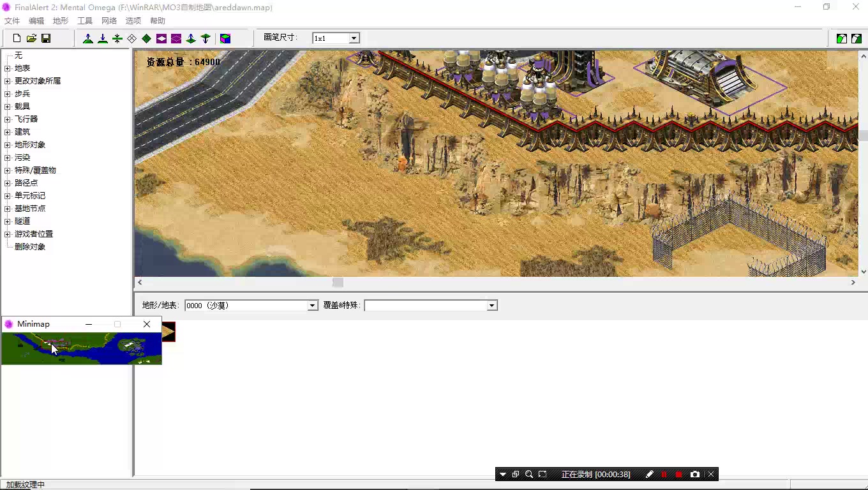Screen dimensions: 868x490
Task: Click the desert tile thumbnail in tile browser
Action: click(x=168, y=332)
